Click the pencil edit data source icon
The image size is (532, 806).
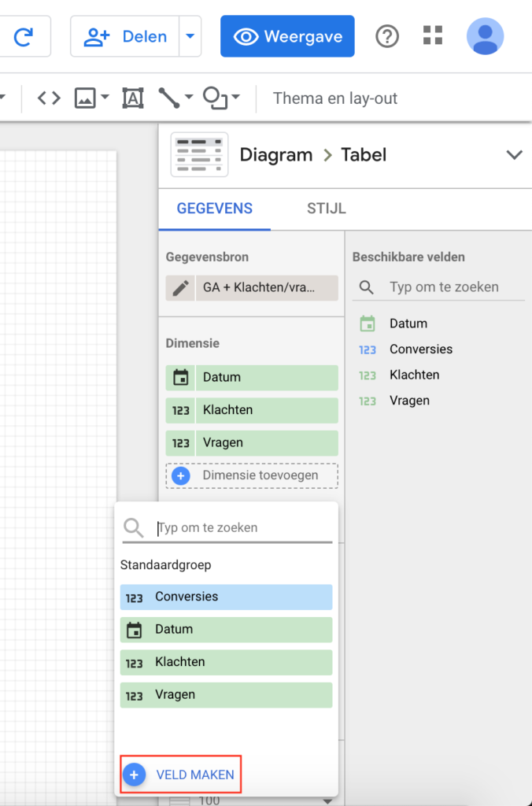point(180,288)
